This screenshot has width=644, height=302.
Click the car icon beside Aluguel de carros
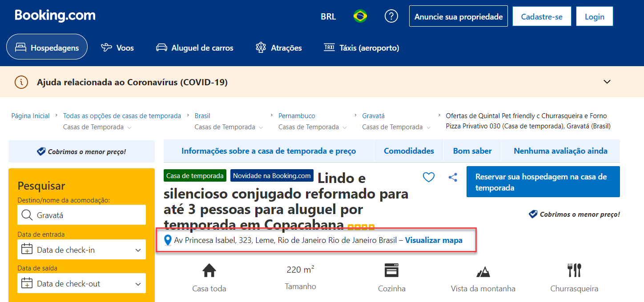coord(161,48)
